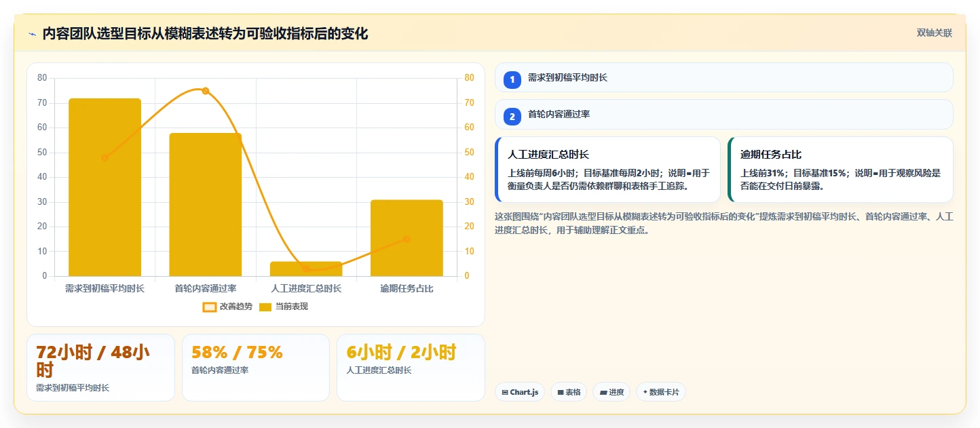Viewport: 980px width, 428px height.
Task: Click the 数据卡片 tag
Action: coord(661,392)
